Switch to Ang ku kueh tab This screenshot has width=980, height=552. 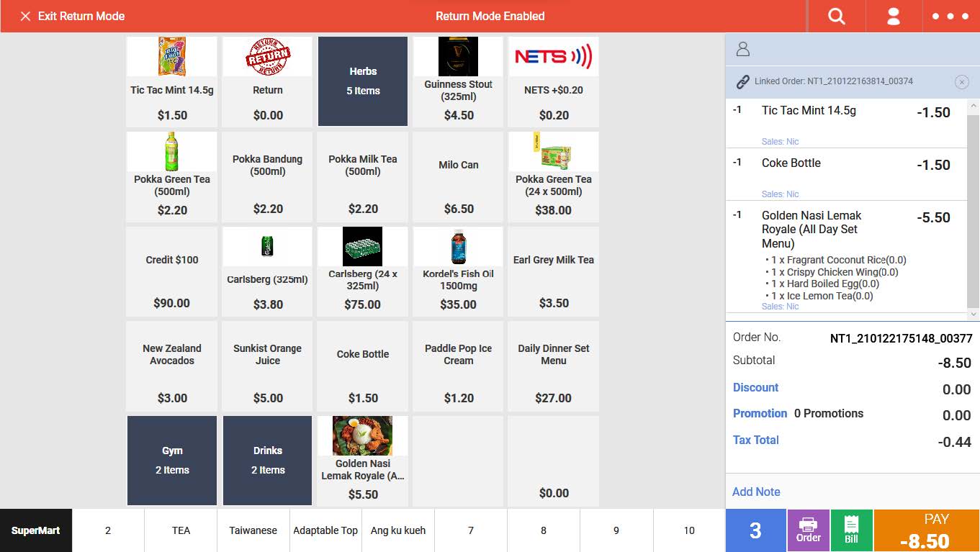(x=398, y=530)
